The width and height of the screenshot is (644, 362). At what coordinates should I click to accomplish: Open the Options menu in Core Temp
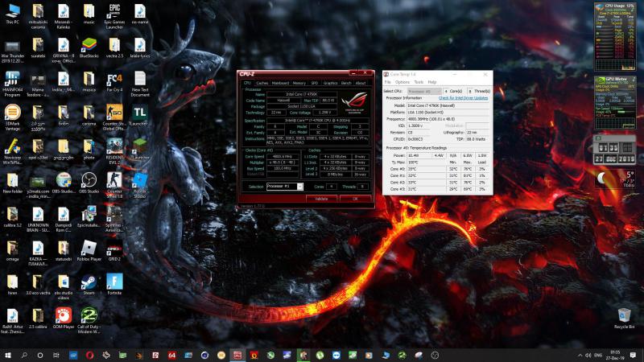coord(402,82)
